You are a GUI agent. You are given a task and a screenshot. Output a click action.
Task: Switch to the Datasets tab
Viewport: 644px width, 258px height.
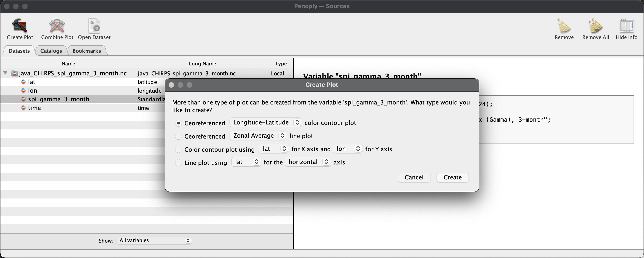[x=19, y=51]
